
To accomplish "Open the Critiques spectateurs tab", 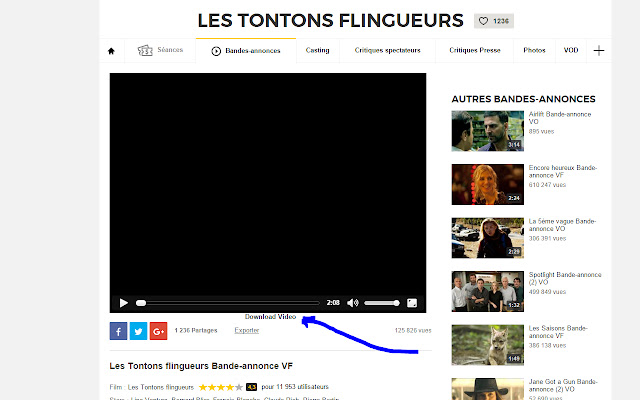I will tap(387, 50).
